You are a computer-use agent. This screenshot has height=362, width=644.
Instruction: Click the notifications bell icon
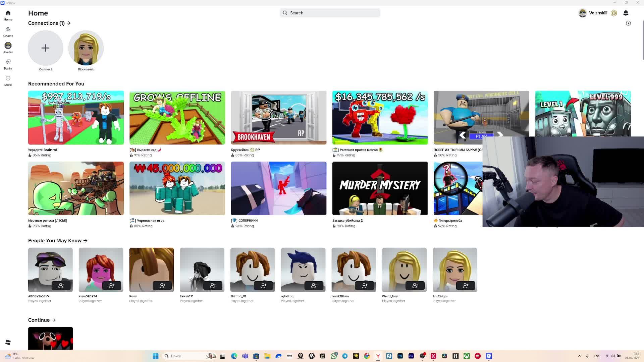coord(626,13)
